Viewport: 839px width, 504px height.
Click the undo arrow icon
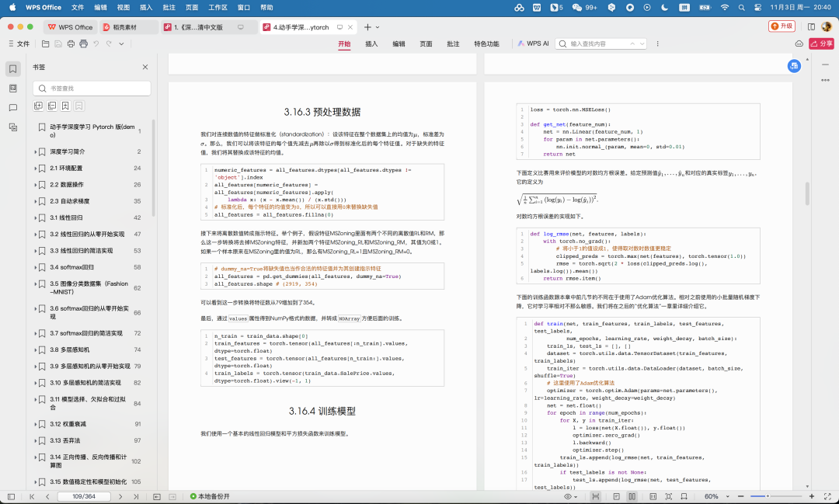(96, 43)
